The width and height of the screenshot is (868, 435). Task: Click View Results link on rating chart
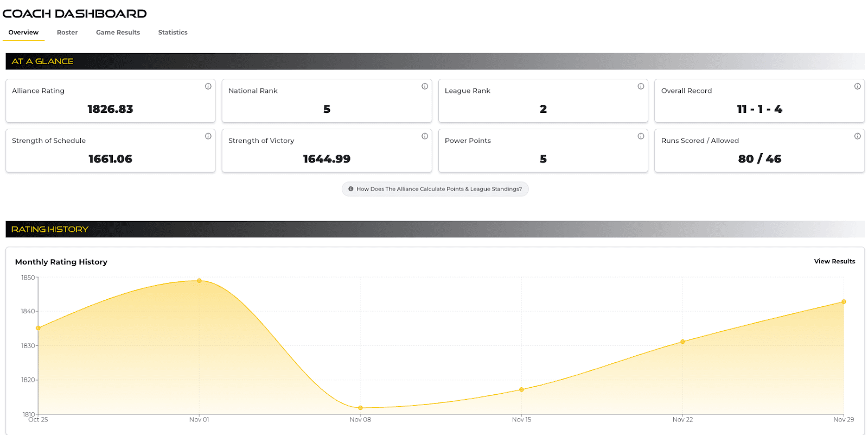[x=834, y=261]
